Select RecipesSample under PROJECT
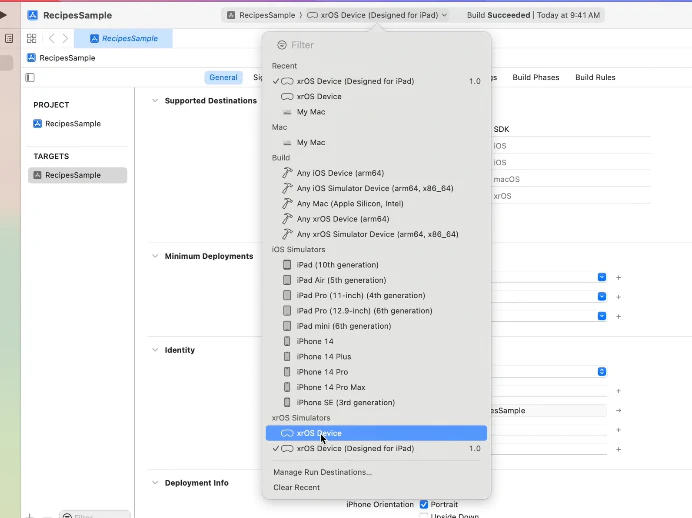Viewport: 692px width, 518px height. (67, 124)
